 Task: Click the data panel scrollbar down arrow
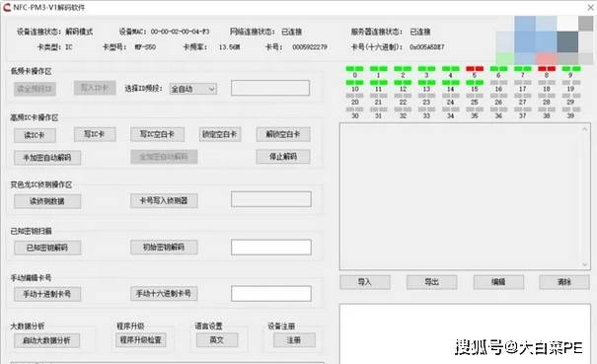pyautogui.click(x=585, y=264)
